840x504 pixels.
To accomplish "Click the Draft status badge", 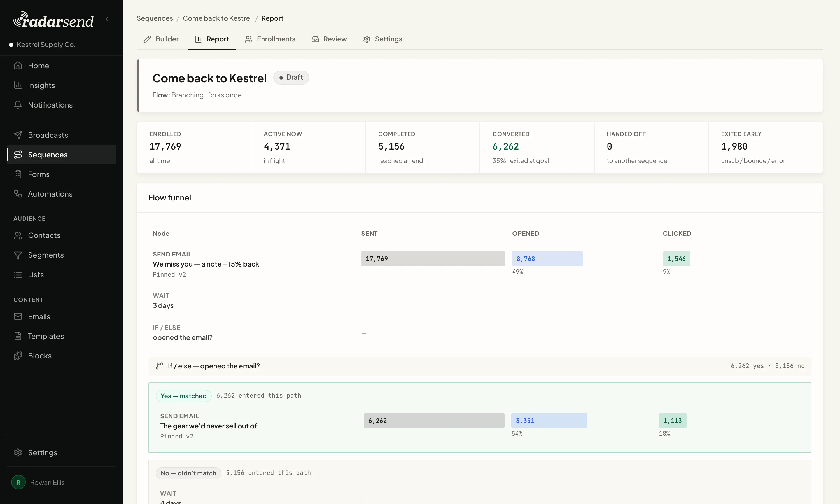I will pyautogui.click(x=291, y=78).
